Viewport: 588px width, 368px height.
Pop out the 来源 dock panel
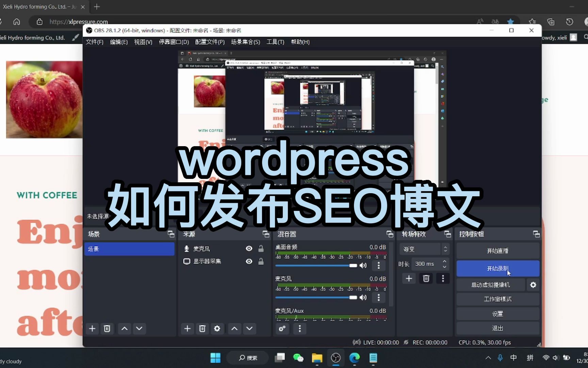266,234
